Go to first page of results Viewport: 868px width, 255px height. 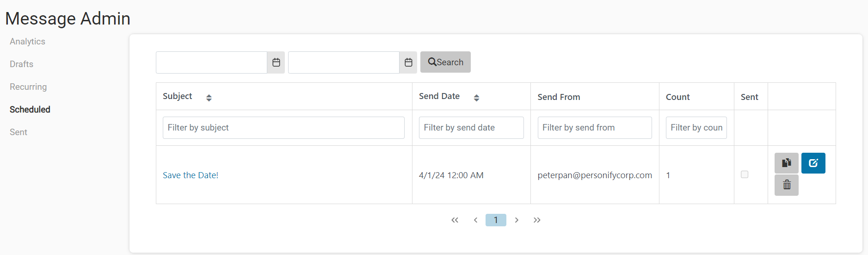(455, 220)
